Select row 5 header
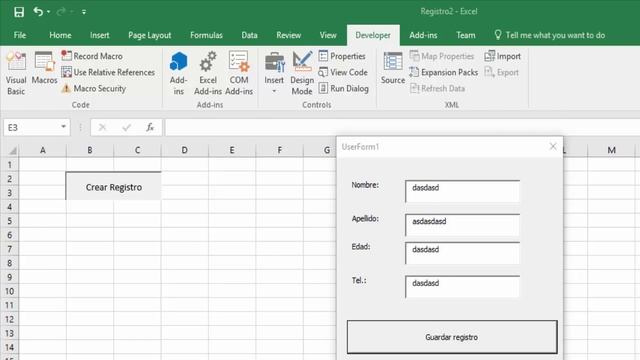Image resolution: width=640 pixels, height=360 pixels. [9, 221]
